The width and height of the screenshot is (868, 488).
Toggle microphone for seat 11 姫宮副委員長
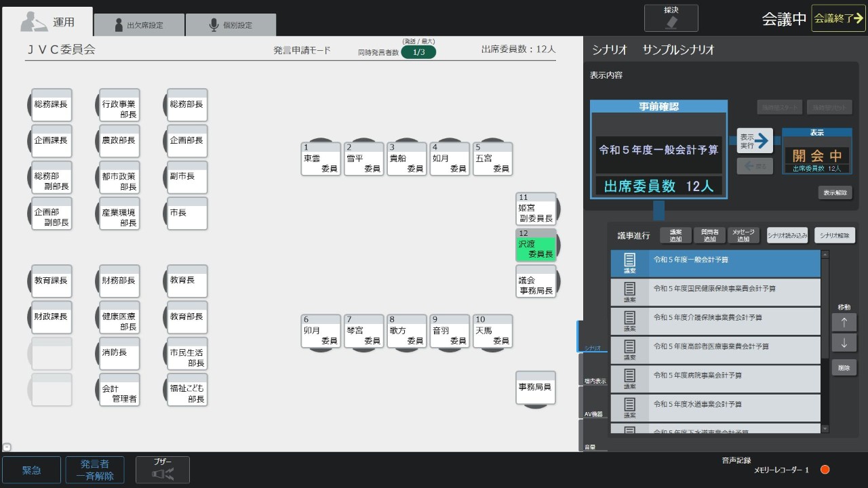coord(536,209)
